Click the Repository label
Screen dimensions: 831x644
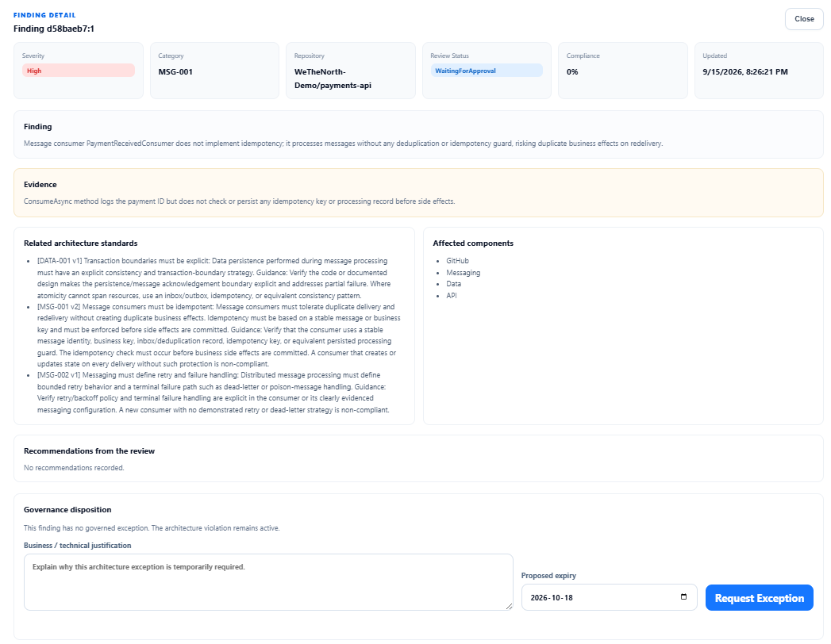point(309,56)
